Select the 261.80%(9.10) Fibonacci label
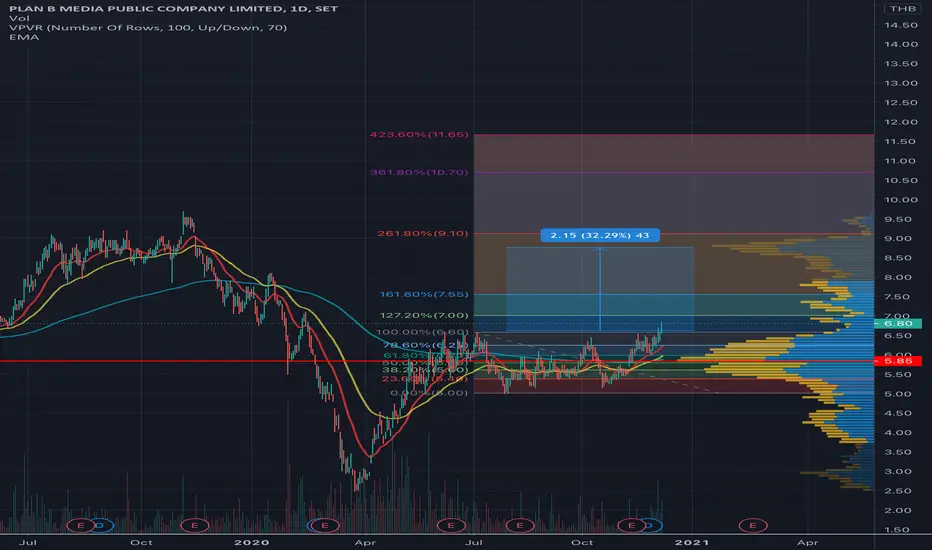Image resolution: width=932 pixels, height=550 pixels. 423,233
